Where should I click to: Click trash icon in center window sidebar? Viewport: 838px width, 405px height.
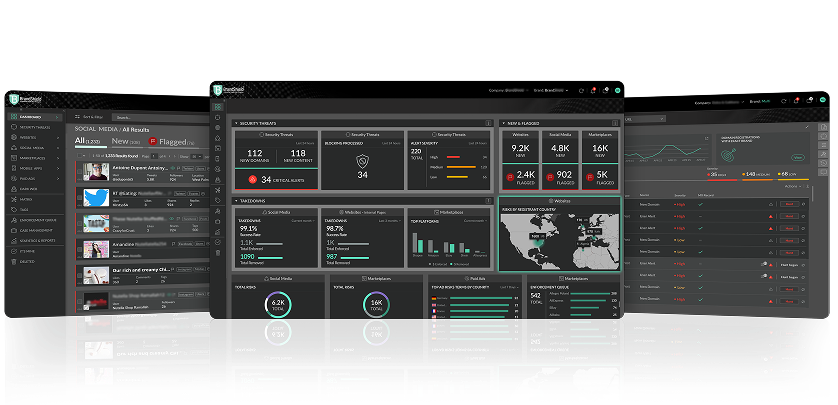coord(218,252)
